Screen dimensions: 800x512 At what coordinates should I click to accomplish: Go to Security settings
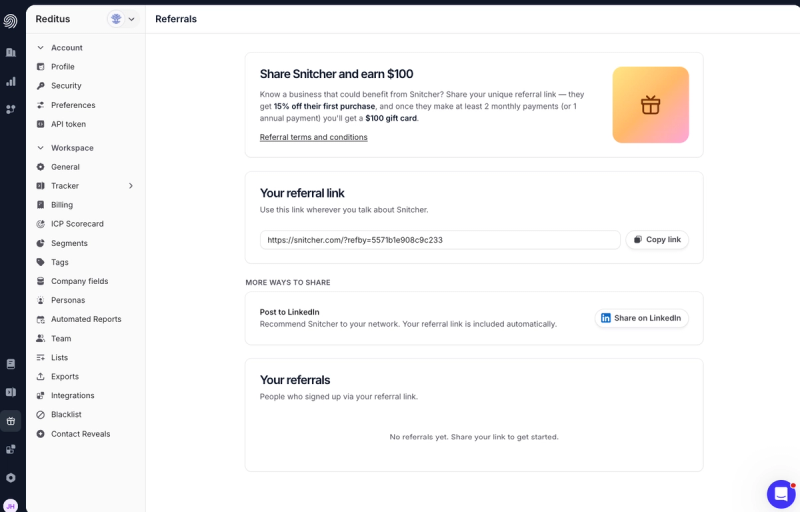pos(66,86)
